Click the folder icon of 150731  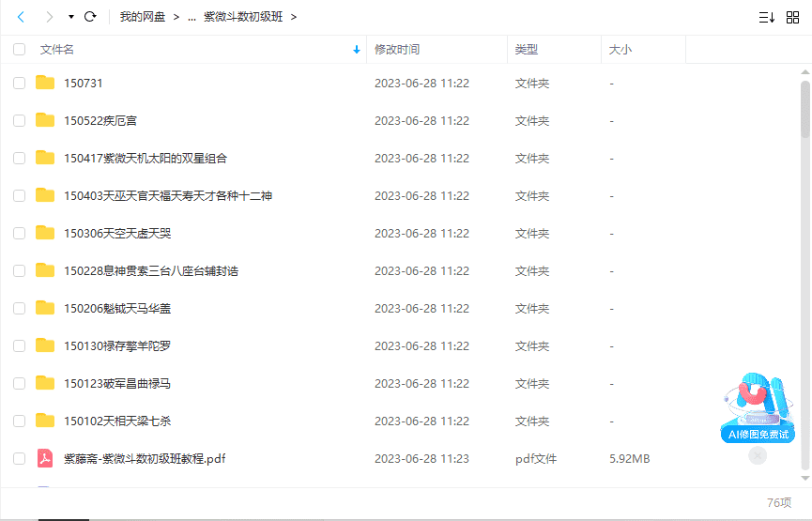[44, 83]
